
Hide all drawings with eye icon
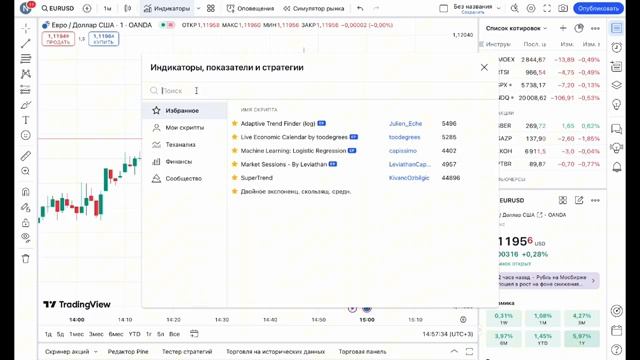click(26, 238)
